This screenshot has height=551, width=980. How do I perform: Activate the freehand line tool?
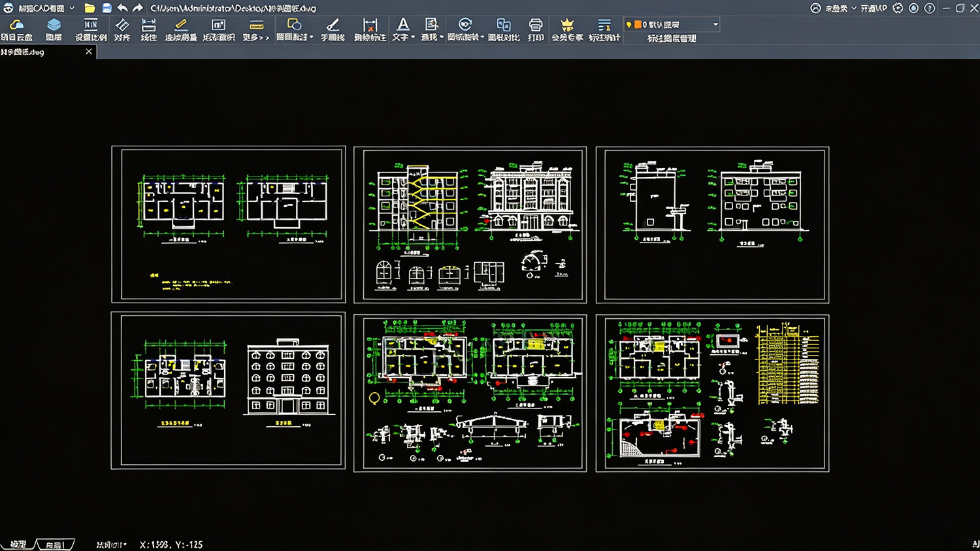(x=333, y=30)
